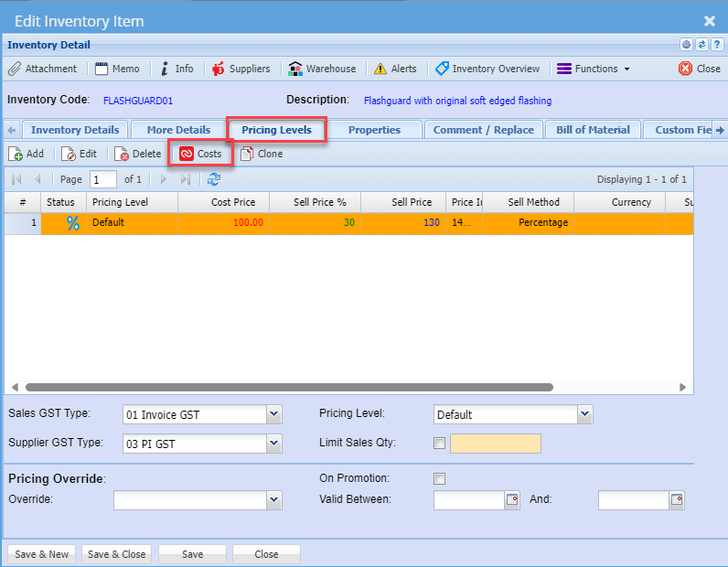Expand the Sales GST Type dropdown
Image resolution: width=728 pixels, height=567 pixels.
(273, 415)
